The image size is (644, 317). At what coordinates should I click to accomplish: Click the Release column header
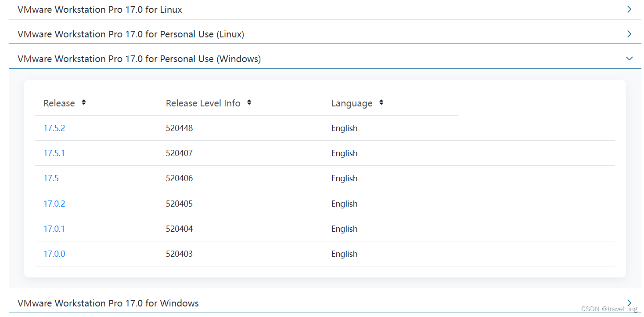(59, 103)
